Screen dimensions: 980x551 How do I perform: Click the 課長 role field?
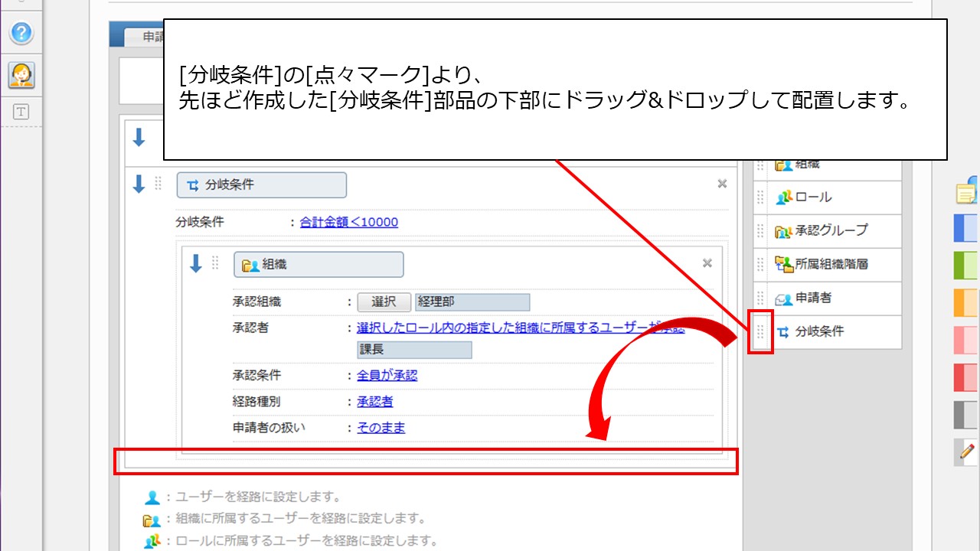click(414, 350)
